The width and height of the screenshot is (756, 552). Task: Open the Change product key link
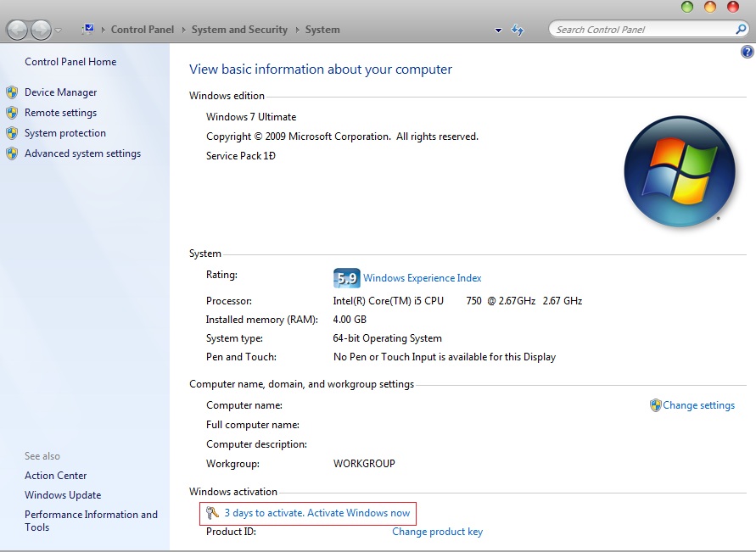(x=437, y=532)
